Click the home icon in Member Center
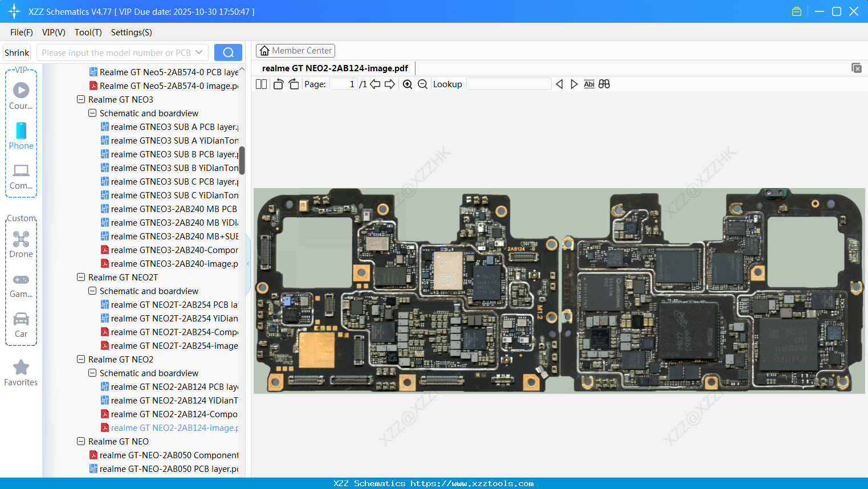Viewport: 868px width, 489px height. [264, 51]
